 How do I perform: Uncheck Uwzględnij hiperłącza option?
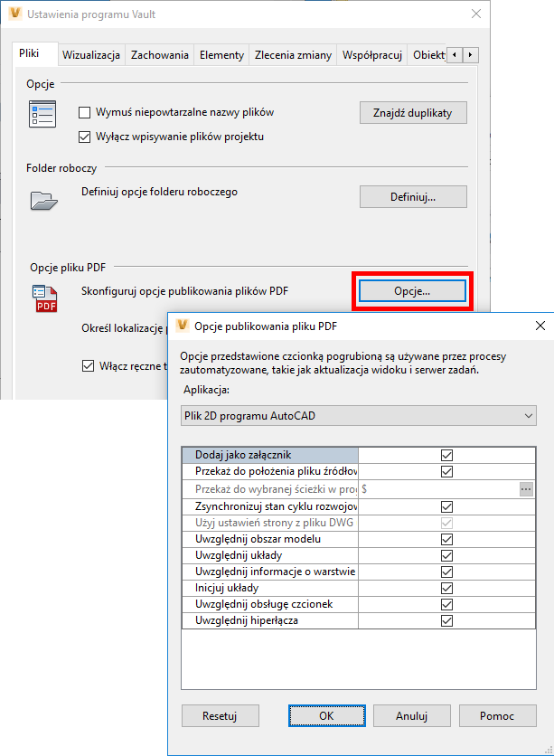coord(446,620)
